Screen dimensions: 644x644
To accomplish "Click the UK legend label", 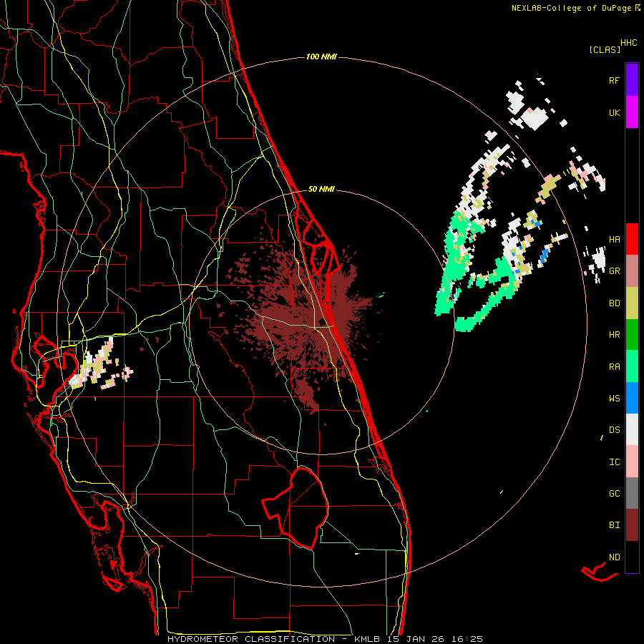I will tap(614, 112).
